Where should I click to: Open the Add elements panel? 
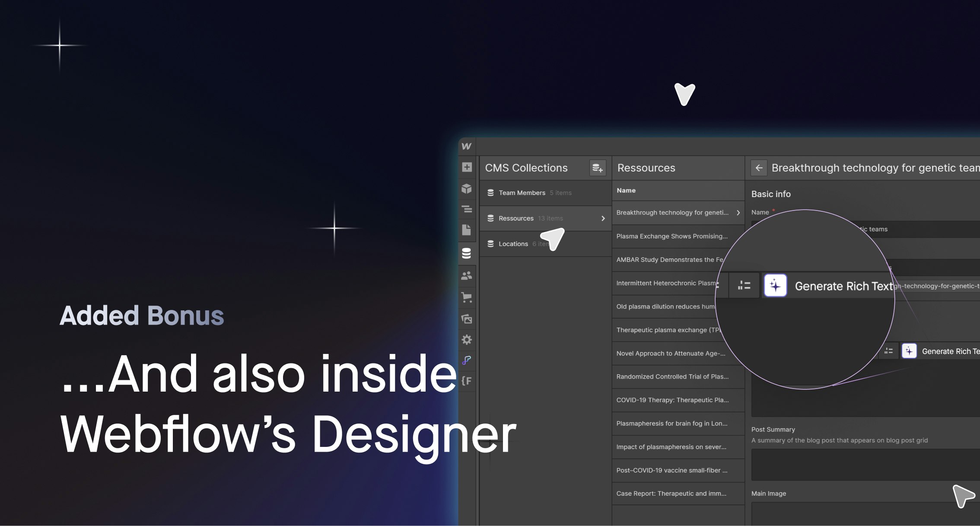(x=467, y=167)
